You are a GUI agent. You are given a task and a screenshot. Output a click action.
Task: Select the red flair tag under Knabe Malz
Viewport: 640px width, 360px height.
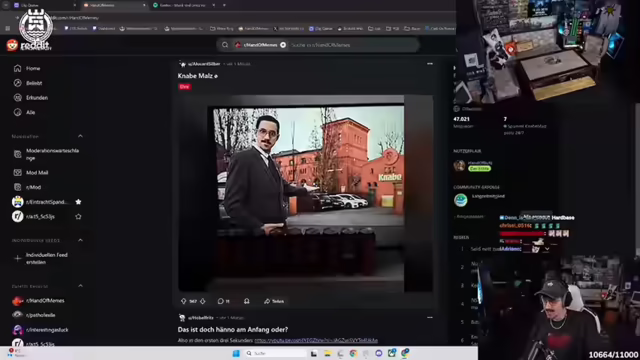tap(184, 87)
